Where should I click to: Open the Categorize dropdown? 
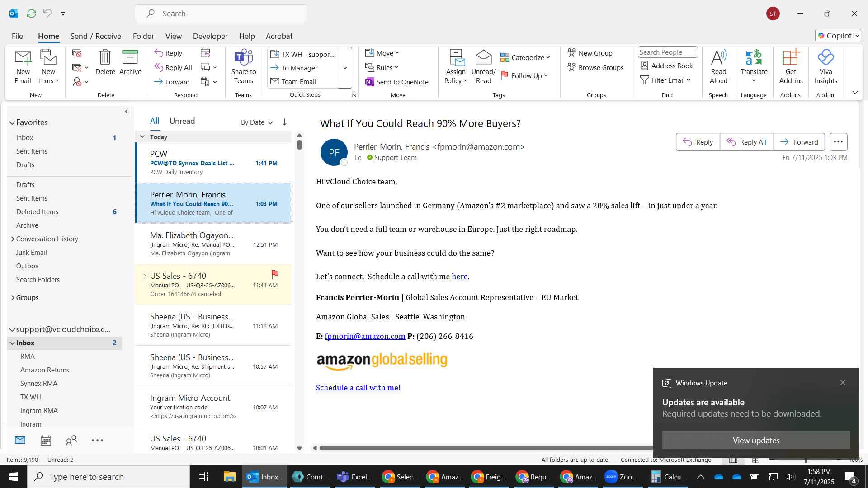525,57
